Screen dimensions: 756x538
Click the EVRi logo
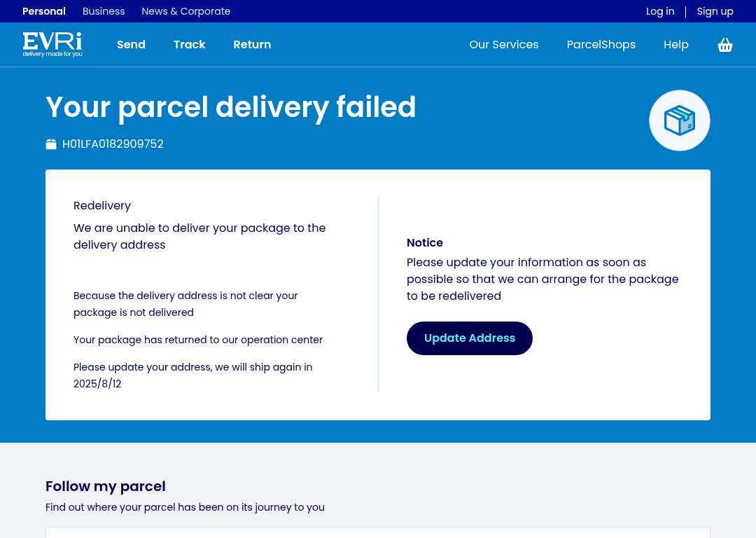pos(52,44)
